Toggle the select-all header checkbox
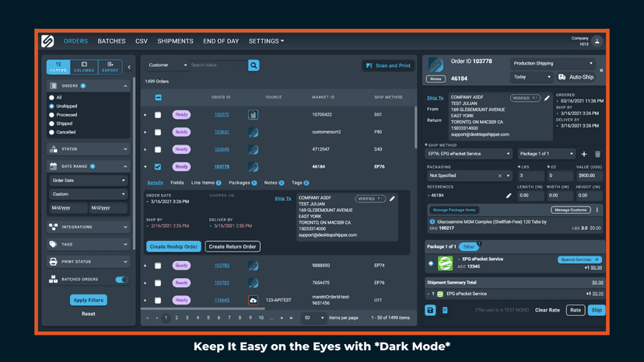The height and width of the screenshot is (362, 644). [158, 97]
